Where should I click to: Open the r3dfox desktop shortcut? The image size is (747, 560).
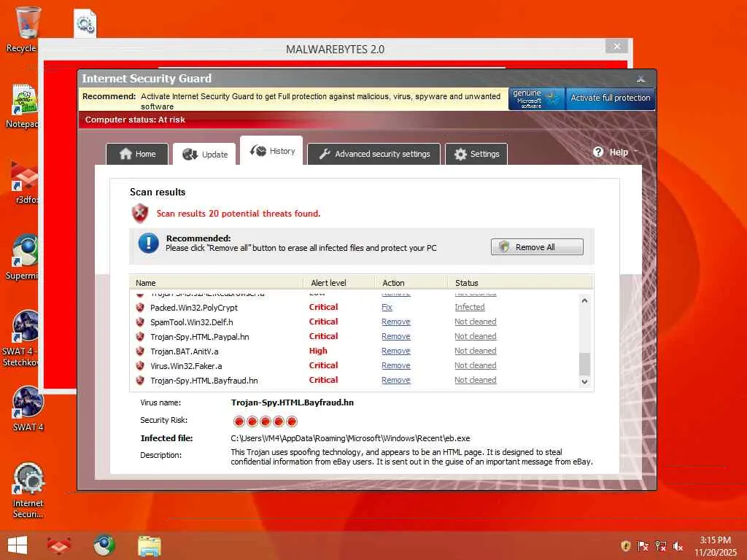click(x=23, y=182)
